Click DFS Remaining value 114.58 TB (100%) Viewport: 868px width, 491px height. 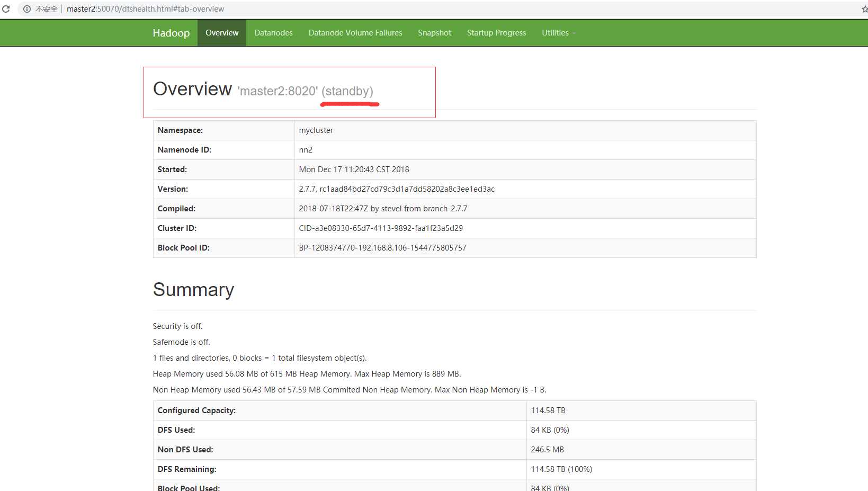tap(561, 469)
